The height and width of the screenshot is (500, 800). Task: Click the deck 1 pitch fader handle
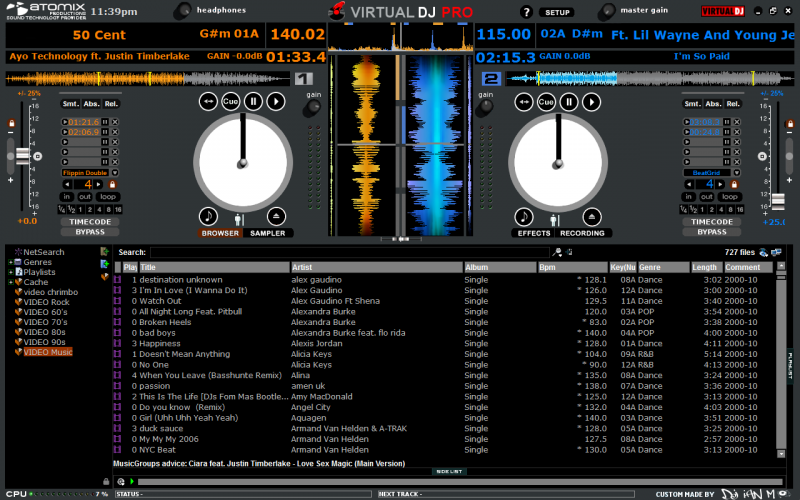(22, 156)
